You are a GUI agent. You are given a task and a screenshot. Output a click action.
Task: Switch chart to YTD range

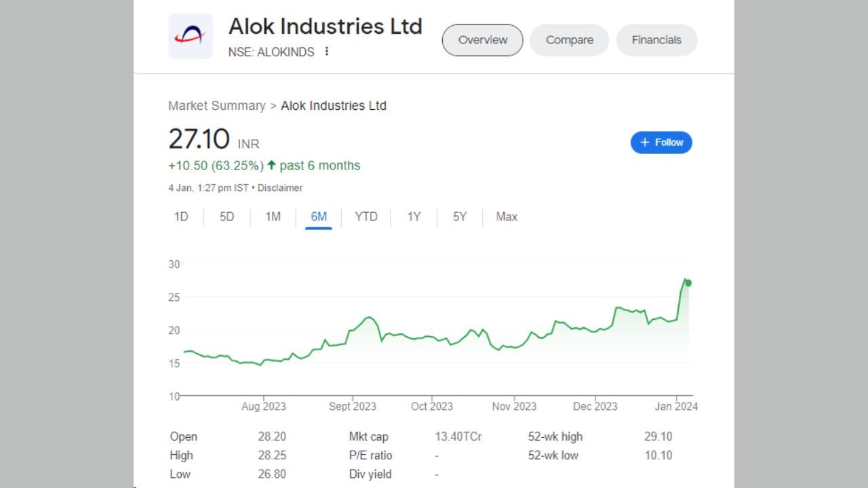coord(366,217)
